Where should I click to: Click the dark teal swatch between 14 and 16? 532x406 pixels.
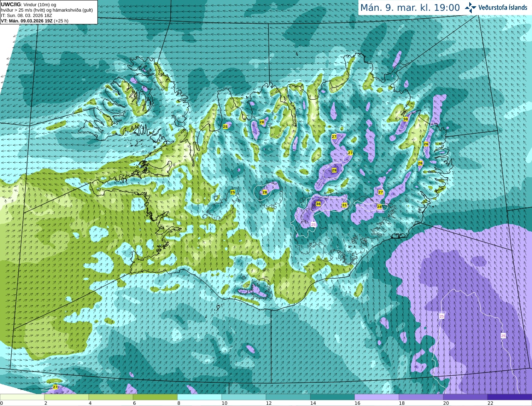click(332, 397)
